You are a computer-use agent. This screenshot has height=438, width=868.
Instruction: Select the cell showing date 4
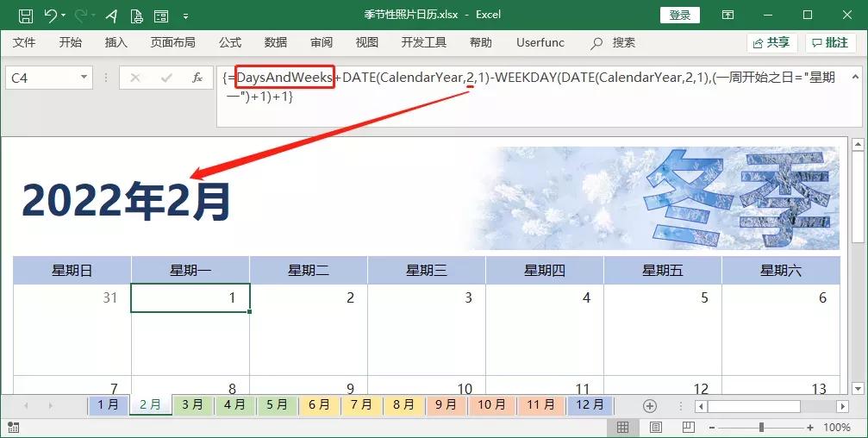coord(544,298)
